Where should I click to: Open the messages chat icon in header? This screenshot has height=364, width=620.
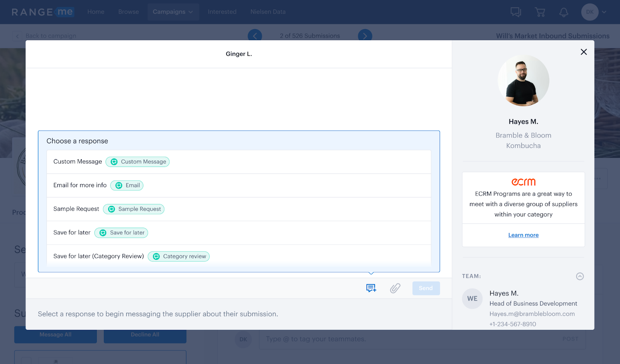click(515, 12)
